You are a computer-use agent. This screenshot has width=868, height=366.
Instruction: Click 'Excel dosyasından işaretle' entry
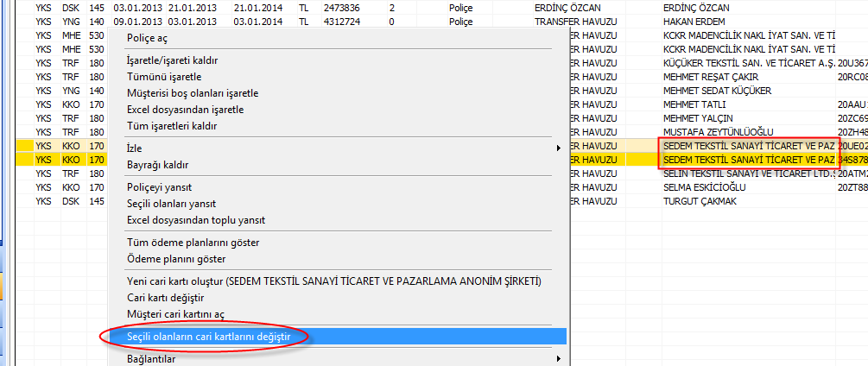click(x=185, y=110)
